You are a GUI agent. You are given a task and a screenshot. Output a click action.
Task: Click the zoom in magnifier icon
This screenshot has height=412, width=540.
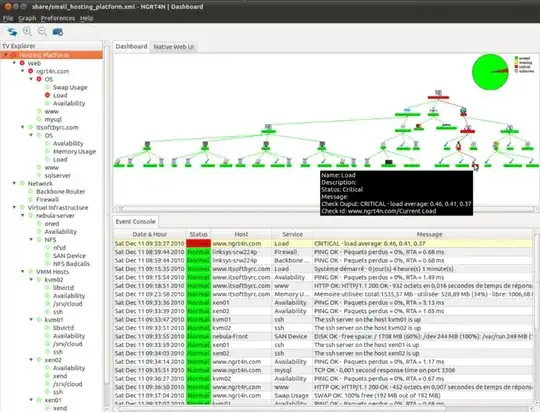(27, 32)
